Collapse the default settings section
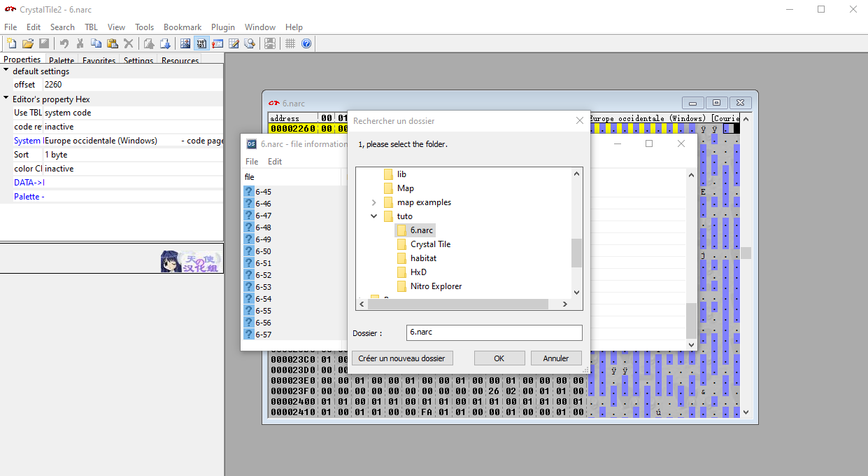Viewport: 868px width, 476px height. point(6,71)
